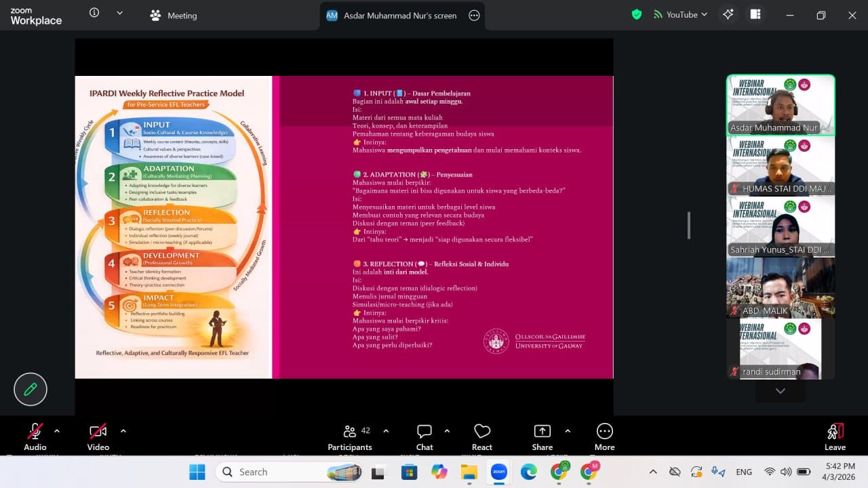Start the video camera
This screenshot has height=488, width=868.
(x=97, y=430)
